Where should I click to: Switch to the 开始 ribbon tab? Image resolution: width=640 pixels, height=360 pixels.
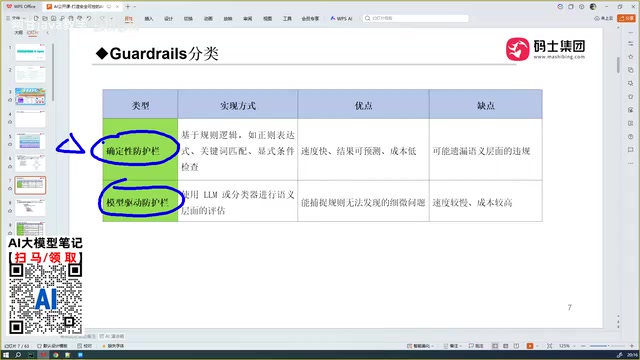(x=129, y=19)
